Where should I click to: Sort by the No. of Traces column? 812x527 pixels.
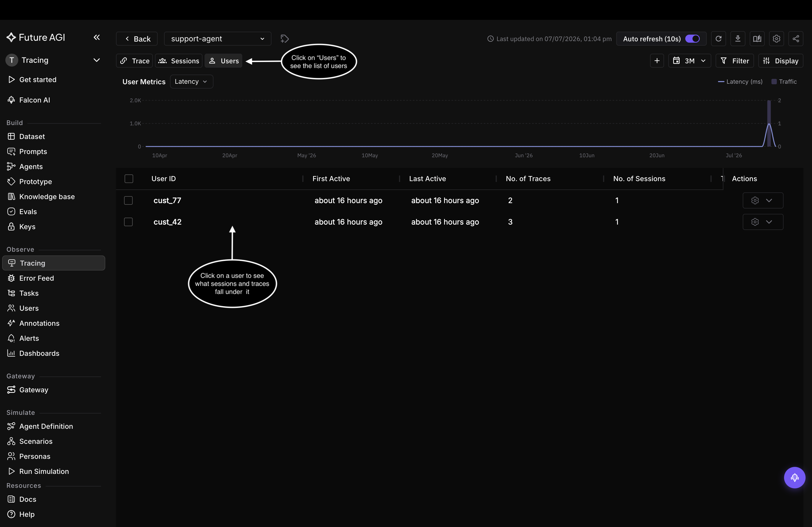click(x=528, y=179)
